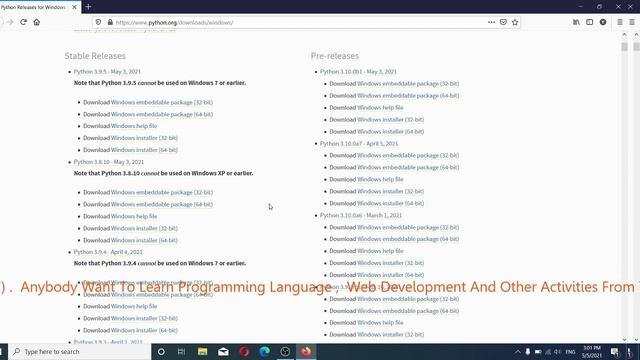Viewport: 640px width, 360px height.
Task: Download 3.9.5 Windows installer (32-bit)
Action: [144, 138]
